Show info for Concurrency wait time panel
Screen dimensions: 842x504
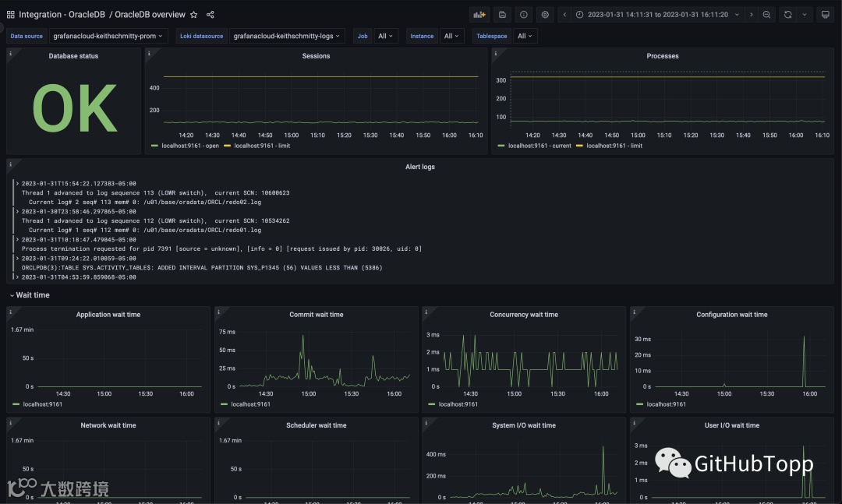click(x=426, y=312)
